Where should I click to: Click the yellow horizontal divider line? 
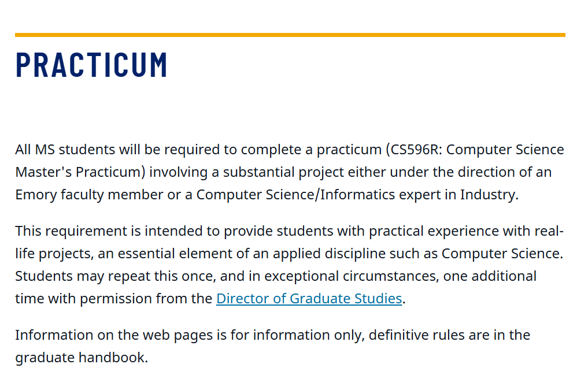point(290,35)
